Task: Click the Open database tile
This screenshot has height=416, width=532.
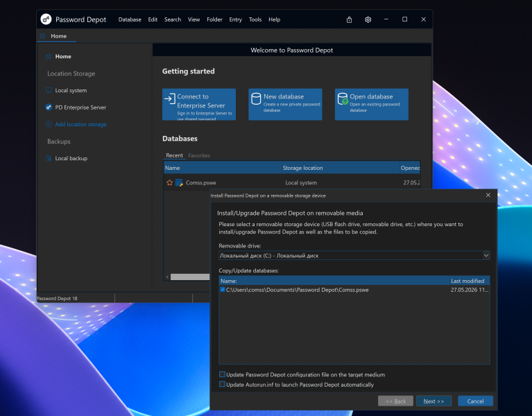Action: [x=372, y=105]
